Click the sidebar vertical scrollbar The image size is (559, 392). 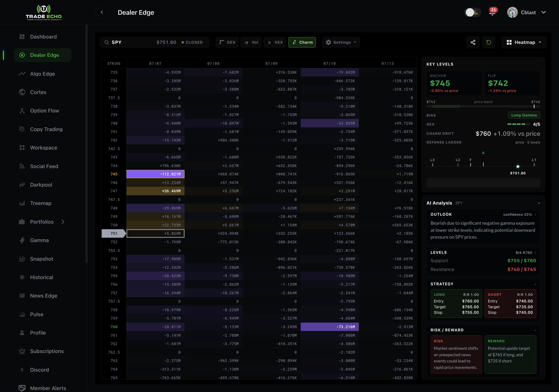86,144
